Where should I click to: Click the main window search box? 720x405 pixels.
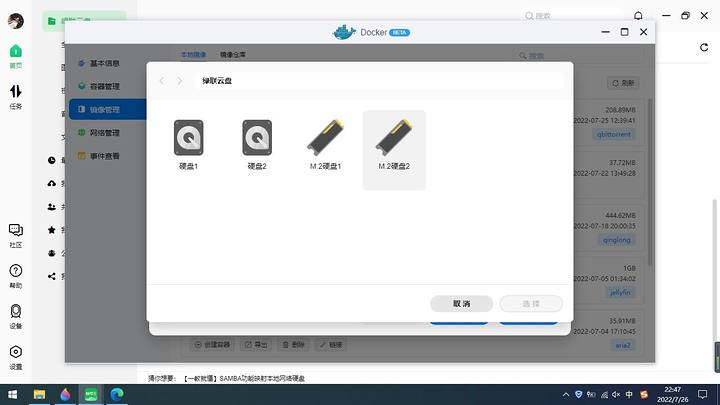click(572, 16)
